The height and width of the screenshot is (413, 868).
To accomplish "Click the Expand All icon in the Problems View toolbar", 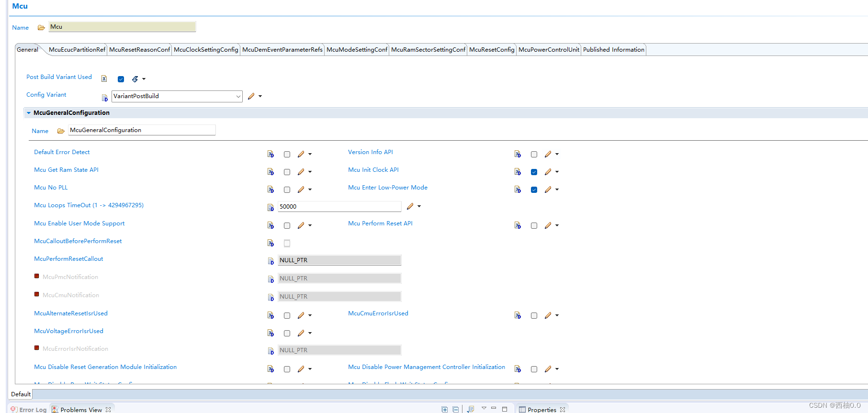I will point(445,409).
